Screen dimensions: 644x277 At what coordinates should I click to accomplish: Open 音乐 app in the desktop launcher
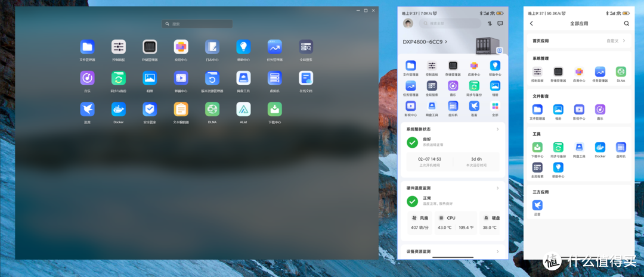[x=87, y=78]
